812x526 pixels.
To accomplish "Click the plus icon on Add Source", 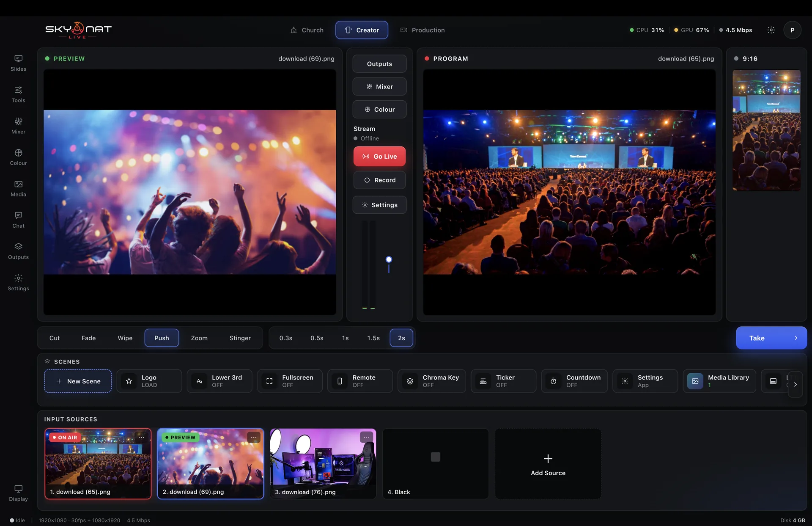I will 548,459.
